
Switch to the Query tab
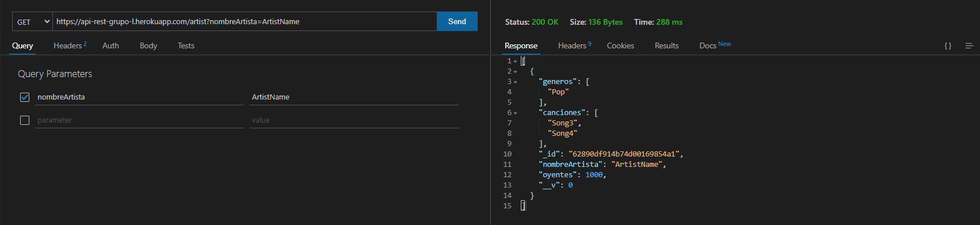point(22,45)
